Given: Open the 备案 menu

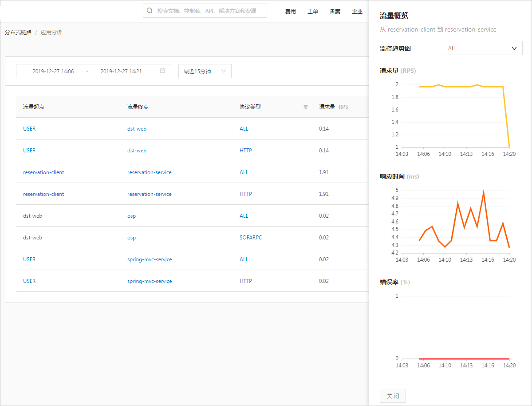Looking at the screenshot, I should click(x=335, y=11).
